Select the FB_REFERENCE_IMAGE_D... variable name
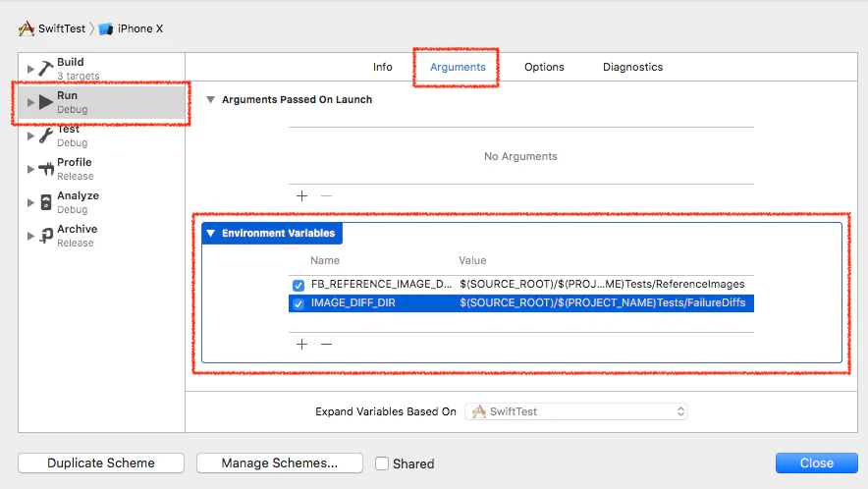 tap(381, 284)
